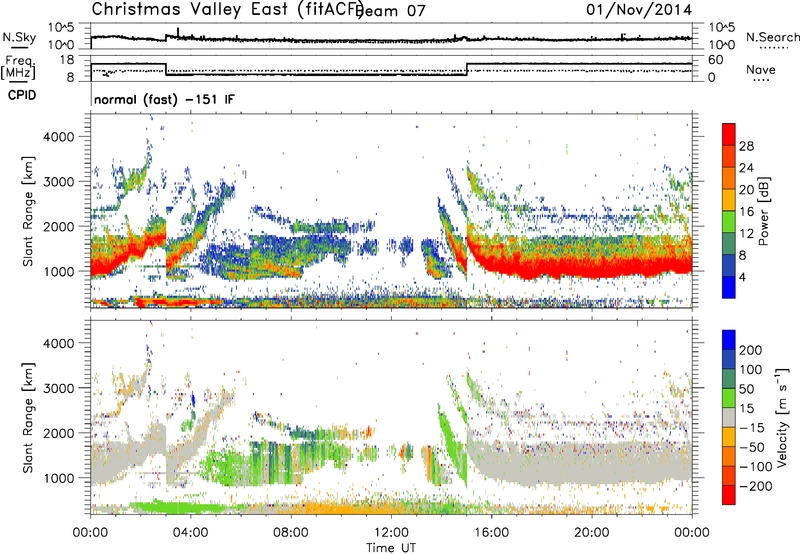Click the velocity colorbar '-100' label

point(756,466)
